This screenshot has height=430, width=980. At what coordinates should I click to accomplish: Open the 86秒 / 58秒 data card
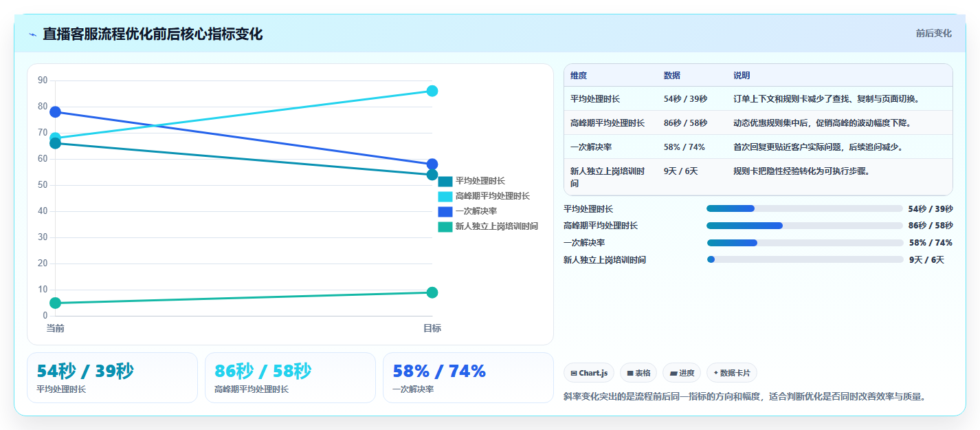pyautogui.click(x=290, y=378)
